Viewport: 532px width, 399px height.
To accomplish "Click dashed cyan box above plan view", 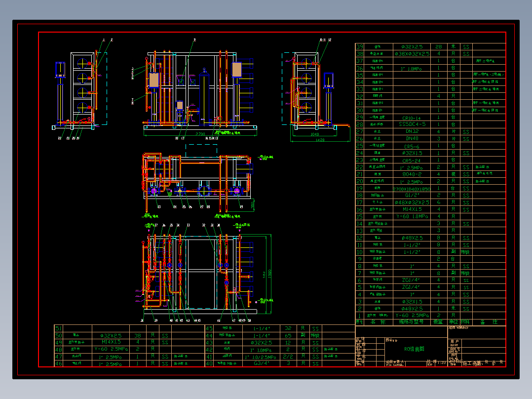I will tap(201, 151).
